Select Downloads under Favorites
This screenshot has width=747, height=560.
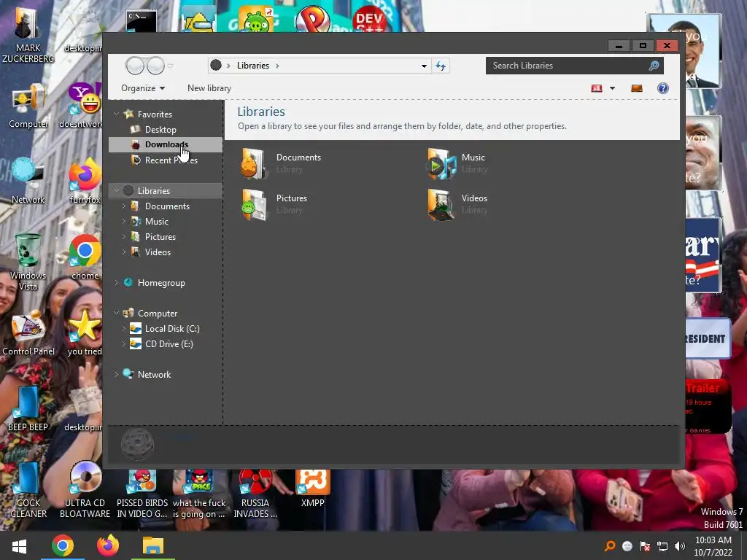tap(166, 144)
